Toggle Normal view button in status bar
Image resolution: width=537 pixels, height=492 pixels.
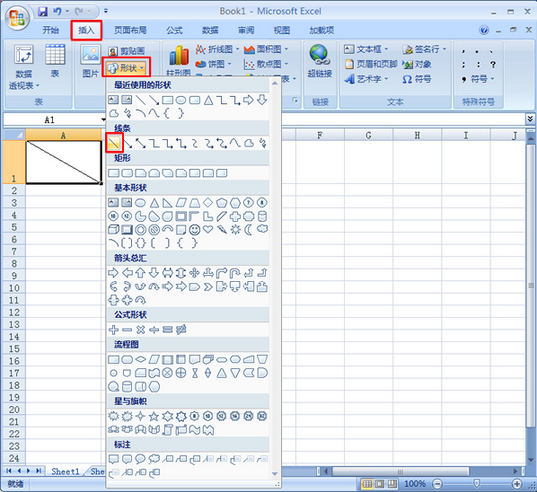pyautogui.click(x=367, y=484)
